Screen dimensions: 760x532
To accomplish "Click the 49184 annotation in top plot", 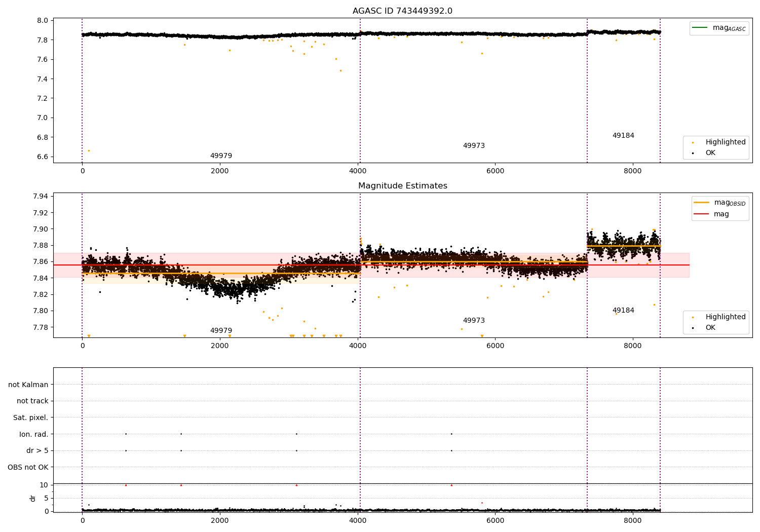I will click(623, 136).
